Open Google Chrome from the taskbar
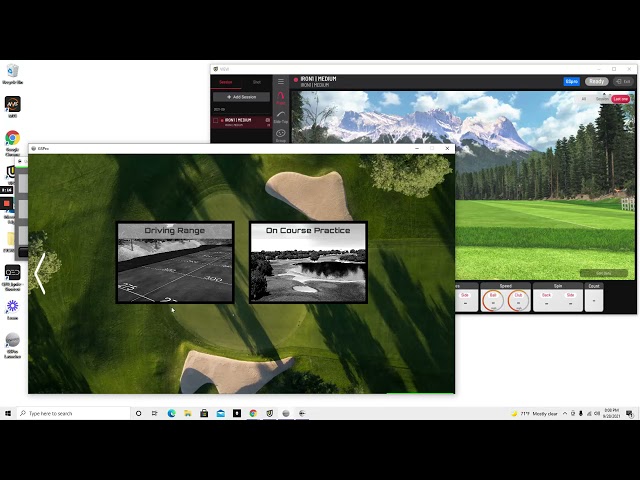Image resolution: width=640 pixels, height=480 pixels. [x=253, y=413]
